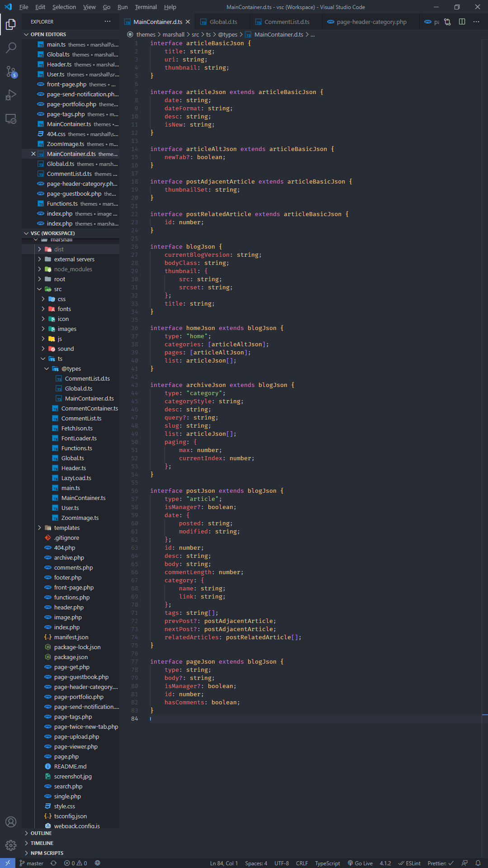Image resolution: width=488 pixels, height=868 pixels.
Task: Switch to the CommentList.d.ts tab
Action: pyautogui.click(x=286, y=22)
